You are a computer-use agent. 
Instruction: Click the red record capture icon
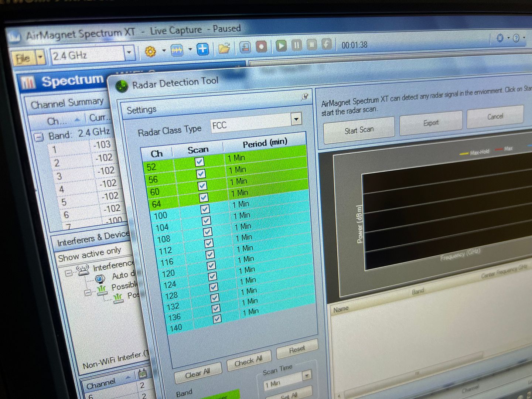(262, 47)
